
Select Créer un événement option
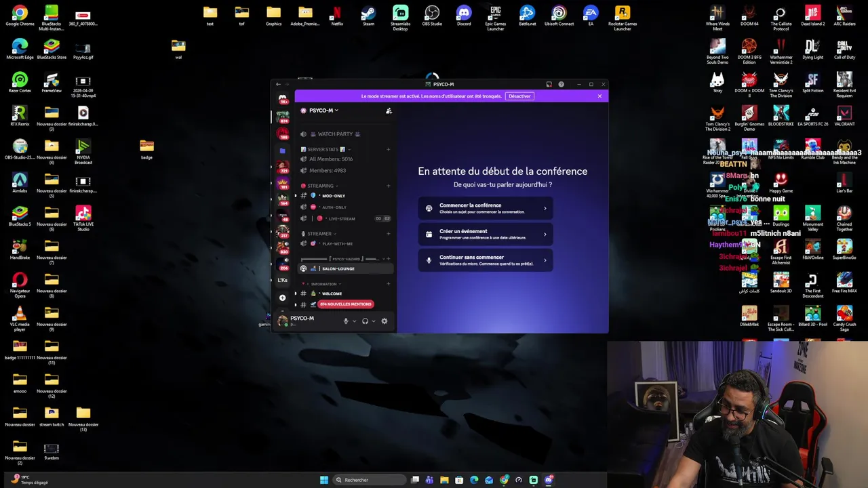coord(486,235)
